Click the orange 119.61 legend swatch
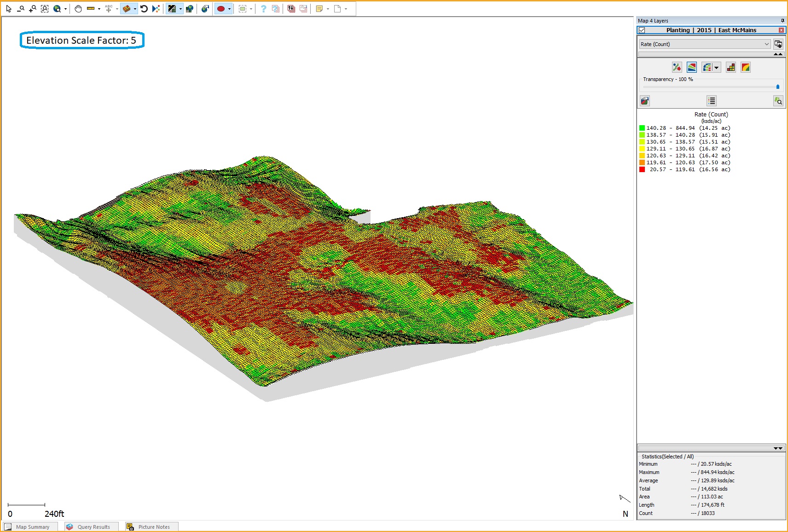Viewport: 788px width, 532px height. pos(642,163)
